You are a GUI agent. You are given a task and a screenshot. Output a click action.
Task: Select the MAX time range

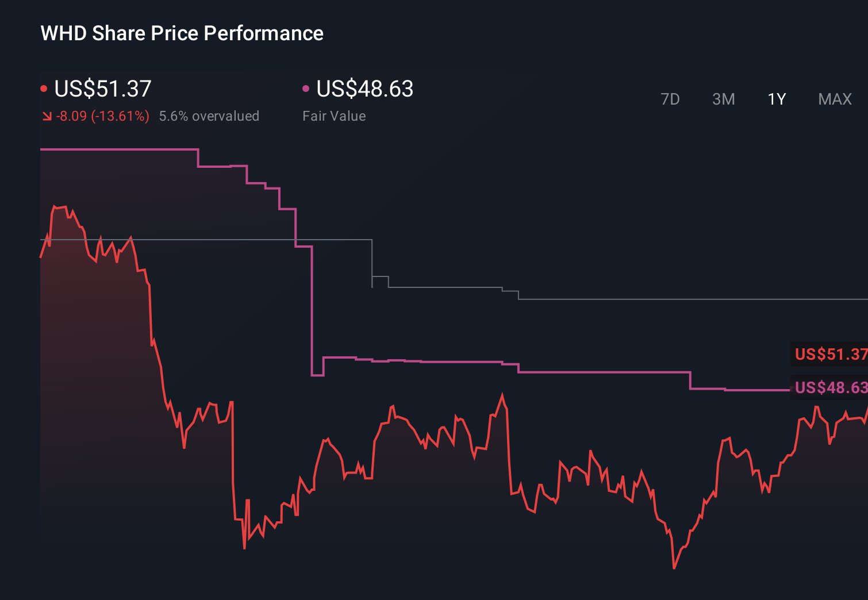834,99
